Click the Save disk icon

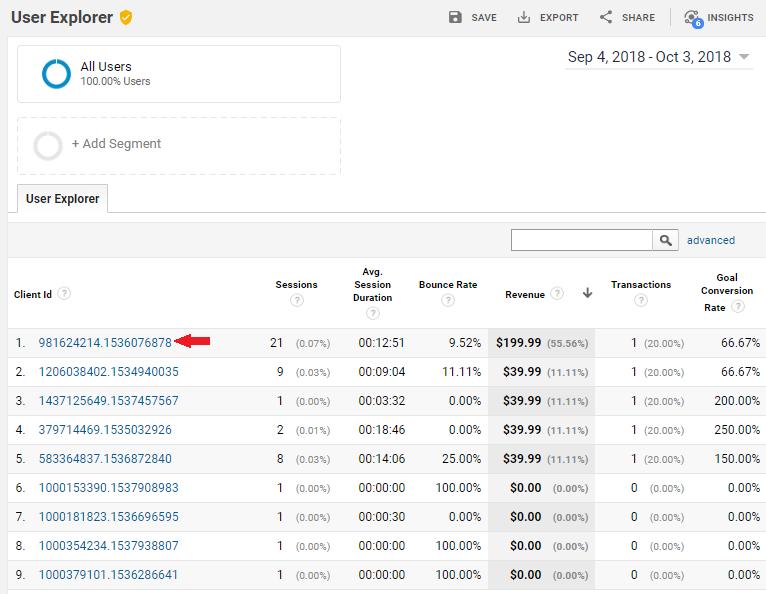tap(456, 17)
